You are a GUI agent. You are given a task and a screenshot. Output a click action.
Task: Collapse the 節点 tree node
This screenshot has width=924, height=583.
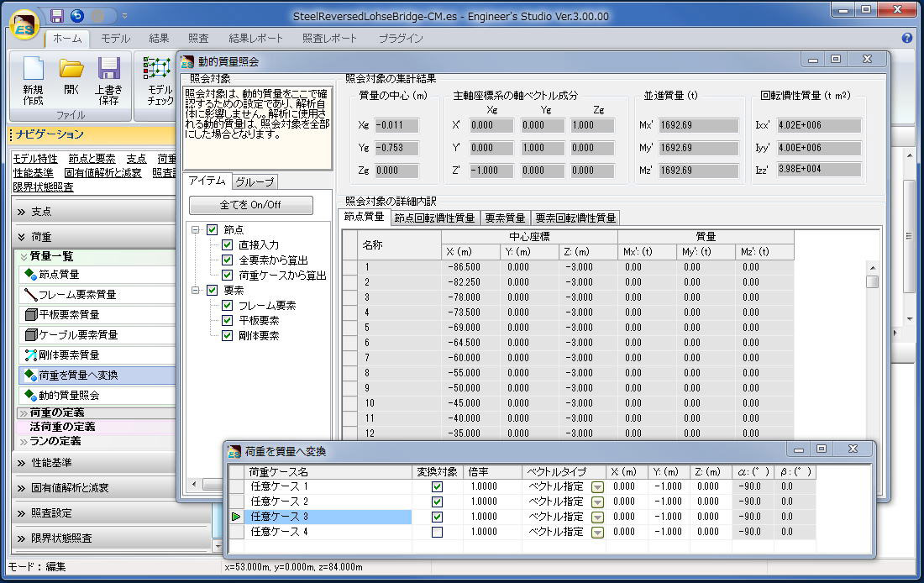195,230
